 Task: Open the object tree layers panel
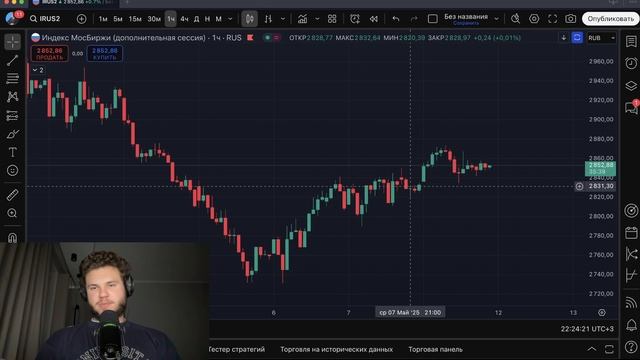[x=631, y=86]
